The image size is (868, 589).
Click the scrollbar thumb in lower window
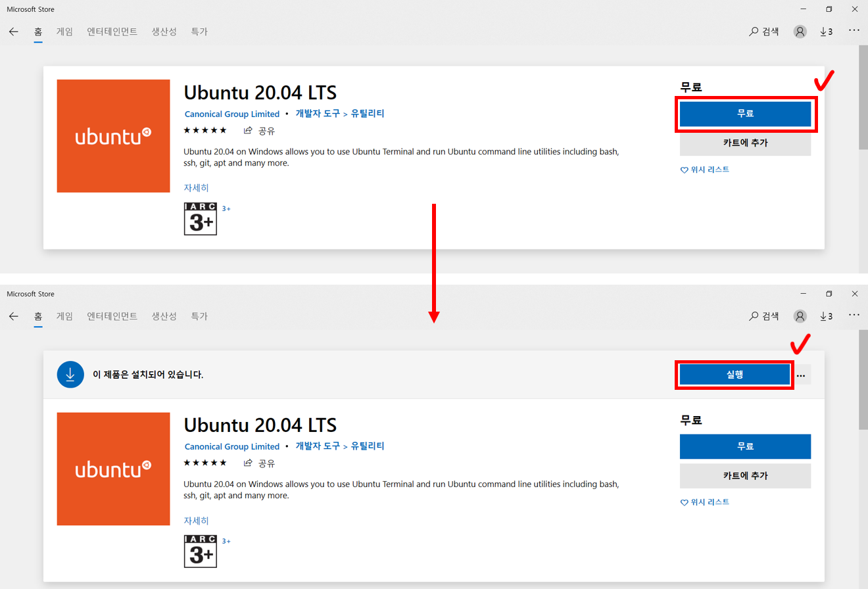coord(863,379)
